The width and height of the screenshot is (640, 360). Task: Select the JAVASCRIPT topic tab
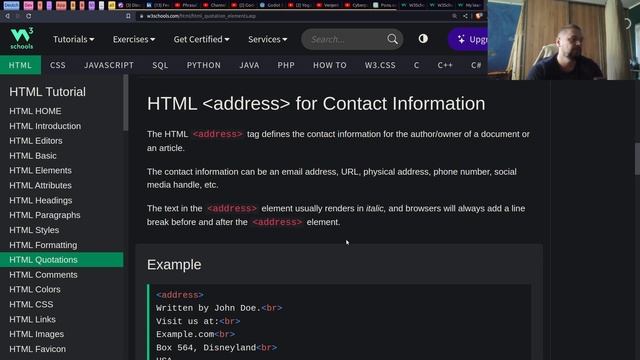pos(109,65)
